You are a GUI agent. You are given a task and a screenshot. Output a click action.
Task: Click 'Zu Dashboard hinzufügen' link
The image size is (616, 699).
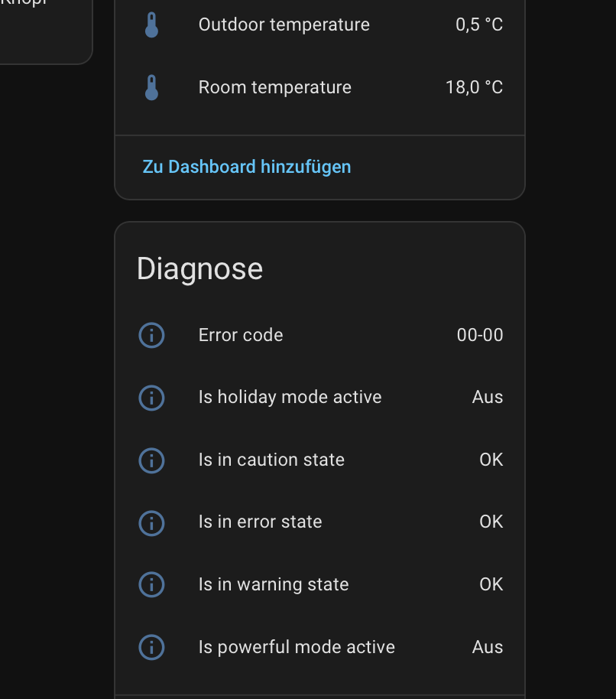pyautogui.click(x=247, y=167)
